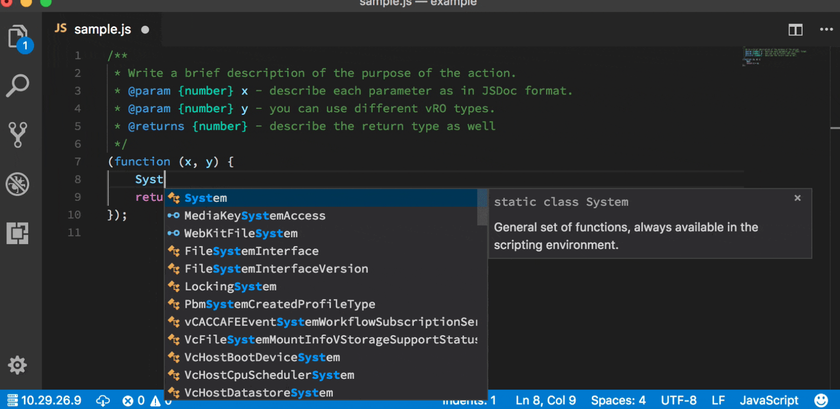The image size is (840, 409).
Task: Click the split editor icon
Action: (x=796, y=30)
